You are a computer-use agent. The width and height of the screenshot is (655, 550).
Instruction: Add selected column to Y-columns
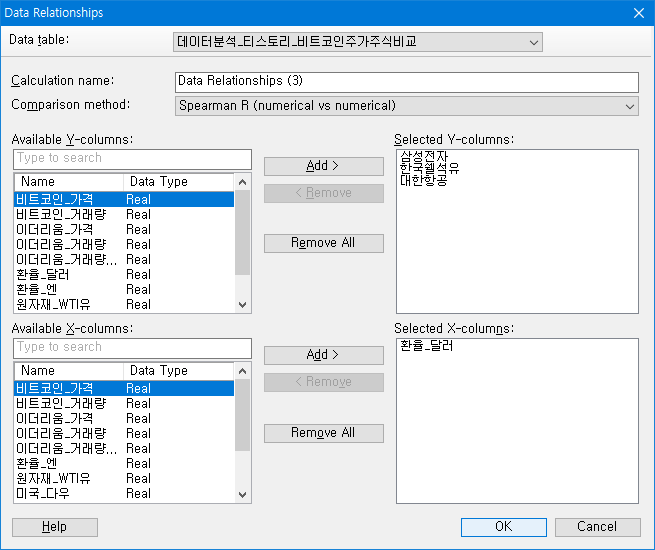point(323,166)
